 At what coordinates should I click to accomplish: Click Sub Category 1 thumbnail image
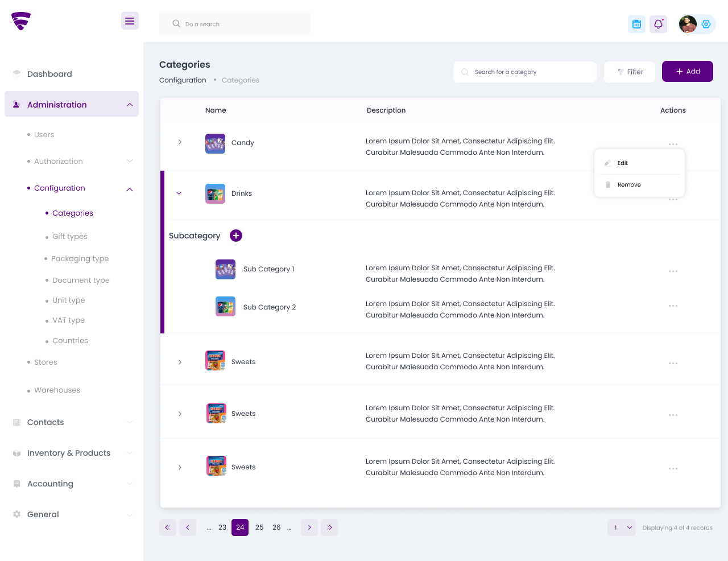(225, 269)
